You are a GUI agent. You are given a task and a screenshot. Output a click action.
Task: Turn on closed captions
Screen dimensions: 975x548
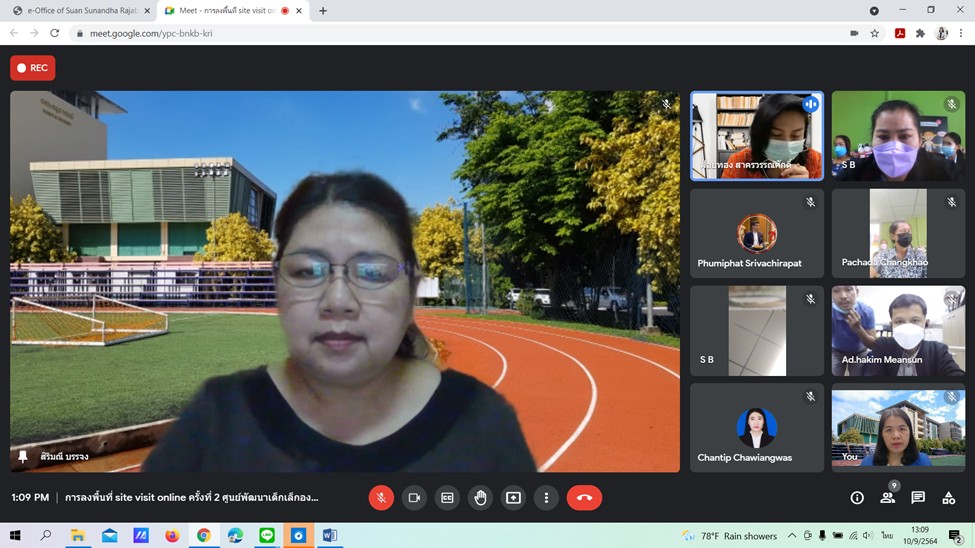click(x=447, y=497)
